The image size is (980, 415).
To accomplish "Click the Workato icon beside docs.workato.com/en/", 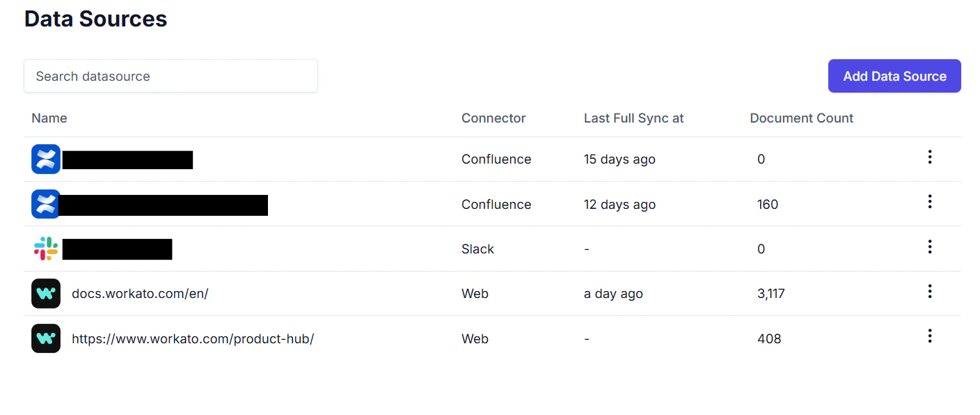I will 46,294.
